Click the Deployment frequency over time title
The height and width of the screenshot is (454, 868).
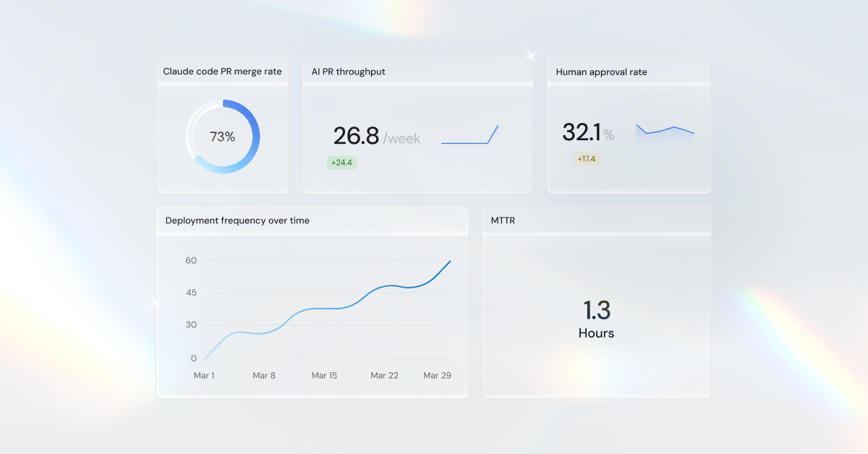(x=238, y=220)
